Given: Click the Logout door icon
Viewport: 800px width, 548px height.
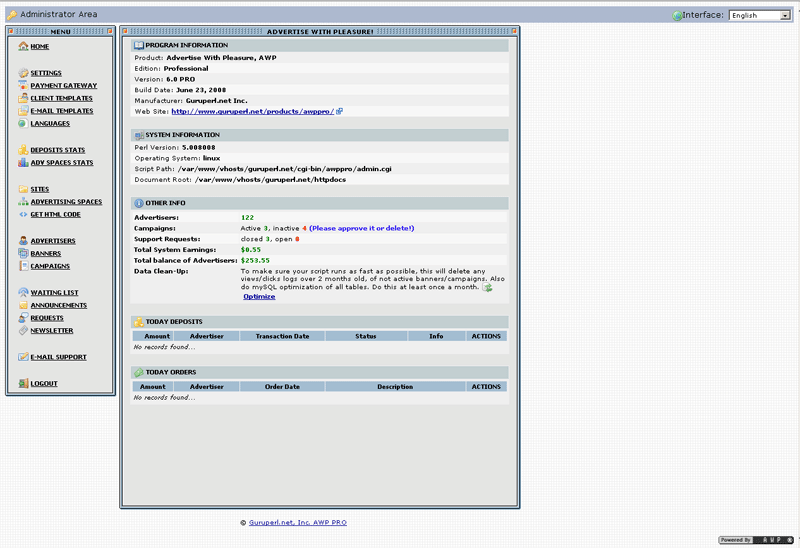Looking at the screenshot, I should (23, 383).
